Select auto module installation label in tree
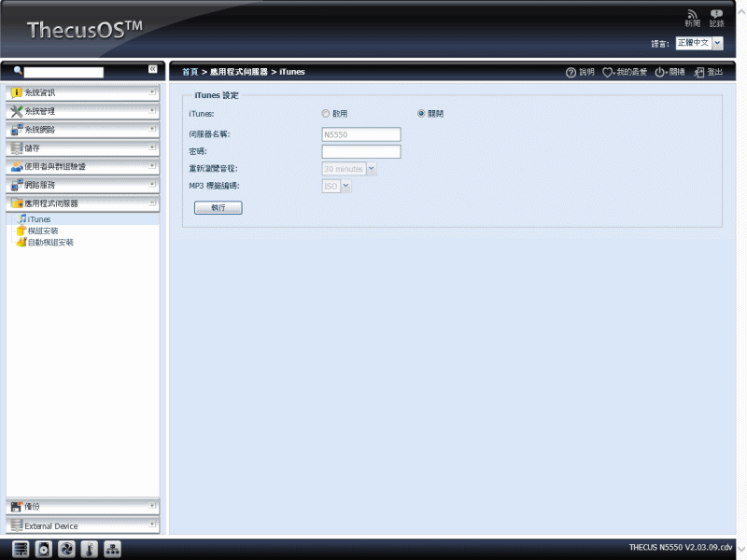 point(50,243)
